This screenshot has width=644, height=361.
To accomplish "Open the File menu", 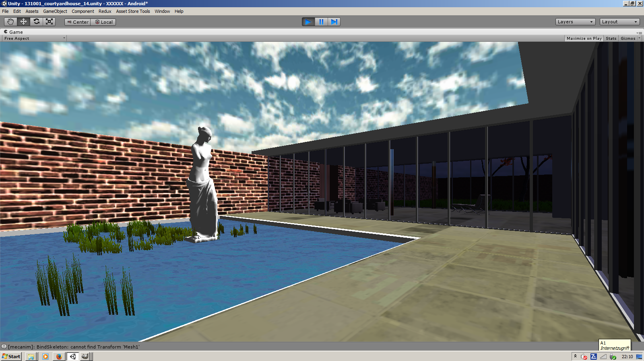I will (x=5, y=11).
